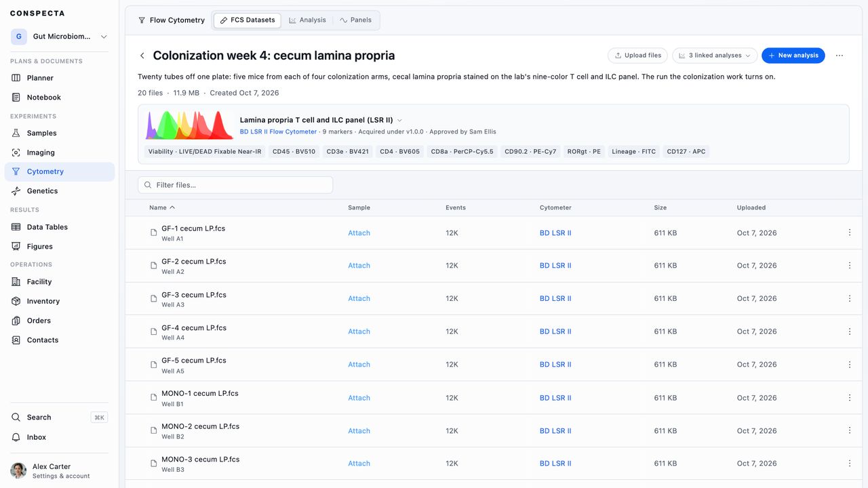Expand the 3 linked analyses dropdown

715,56
